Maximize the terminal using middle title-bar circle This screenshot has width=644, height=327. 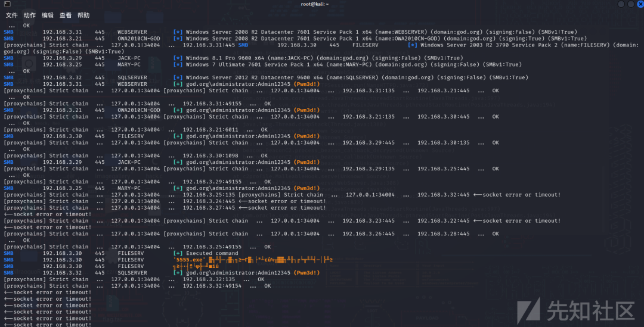click(631, 4)
